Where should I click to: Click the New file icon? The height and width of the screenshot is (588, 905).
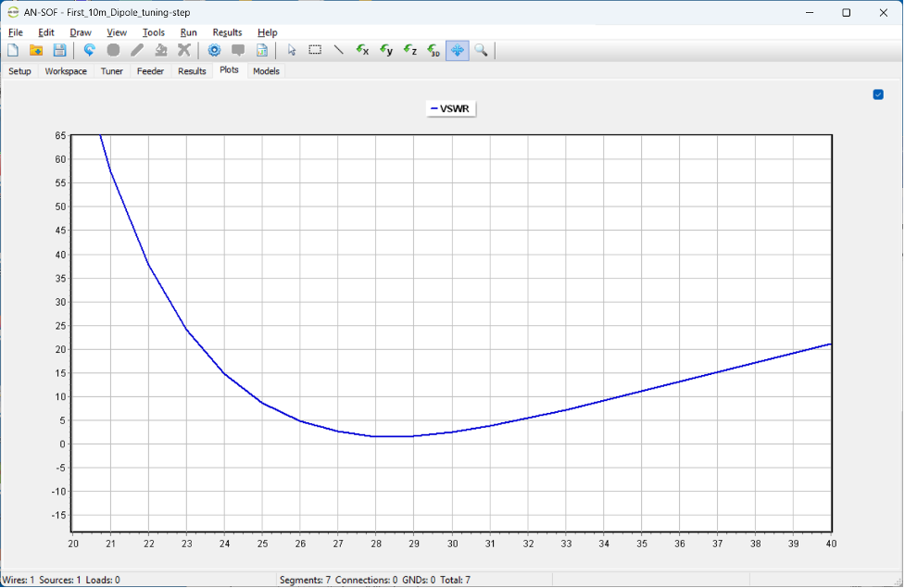[x=13, y=50]
